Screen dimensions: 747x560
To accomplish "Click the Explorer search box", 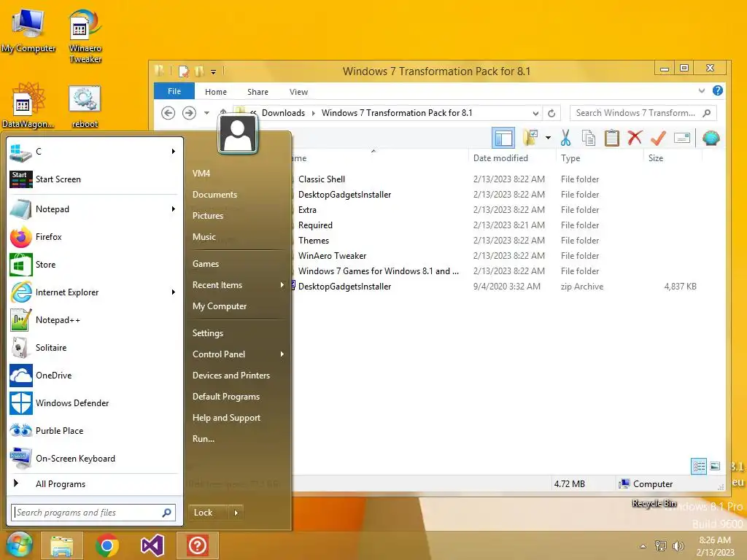I will [x=643, y=113].
